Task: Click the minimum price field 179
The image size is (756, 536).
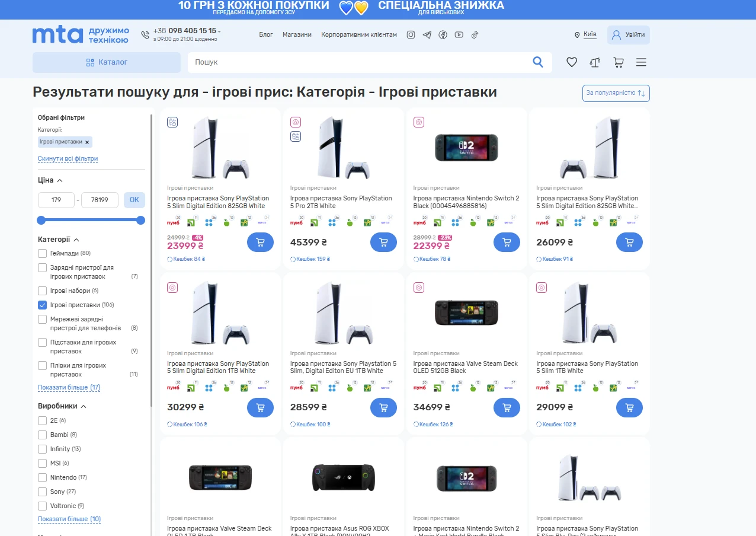Action: 56,200
